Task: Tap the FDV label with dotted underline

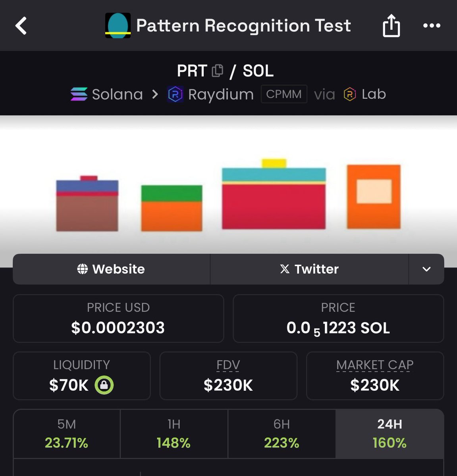Action: coord(228,365)
